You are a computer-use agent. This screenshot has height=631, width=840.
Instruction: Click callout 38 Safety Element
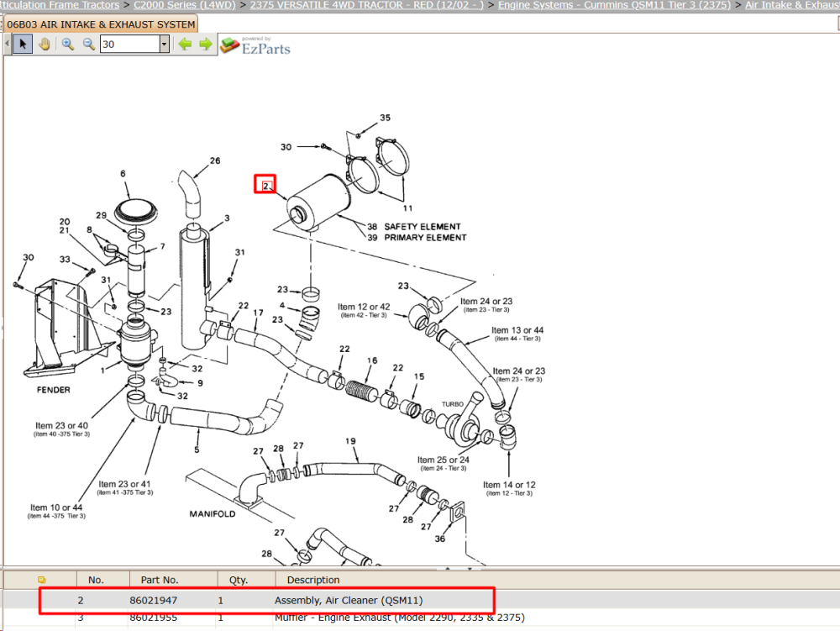point(372,227)
